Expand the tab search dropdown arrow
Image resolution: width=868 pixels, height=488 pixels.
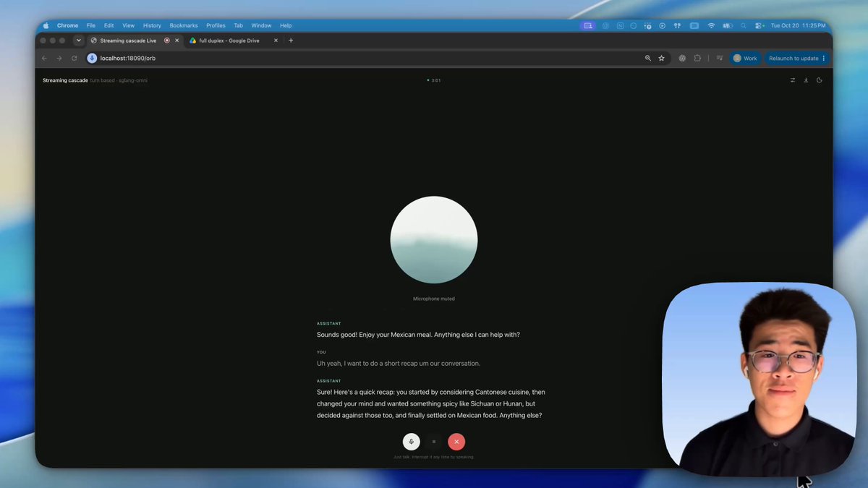click(79, 40)
